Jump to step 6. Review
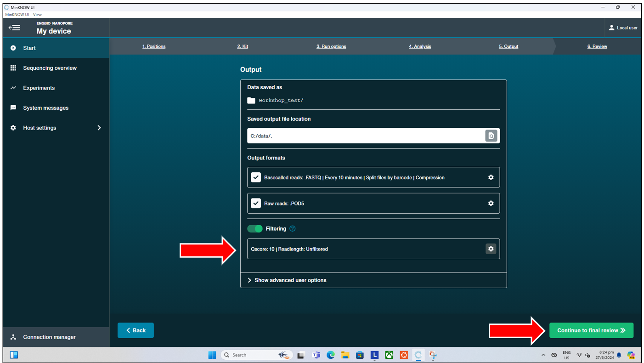Image resolution: width=644 pixels, height=363 pixels. [x=597, y=46]
